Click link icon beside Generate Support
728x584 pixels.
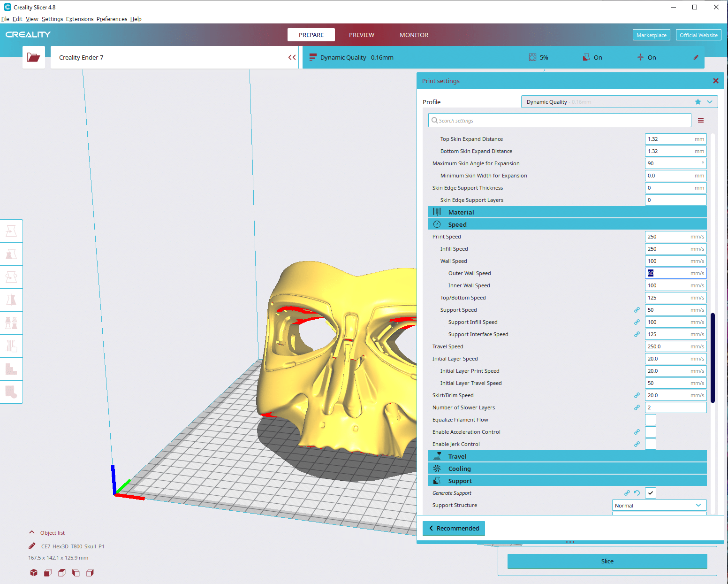[627, 493]
